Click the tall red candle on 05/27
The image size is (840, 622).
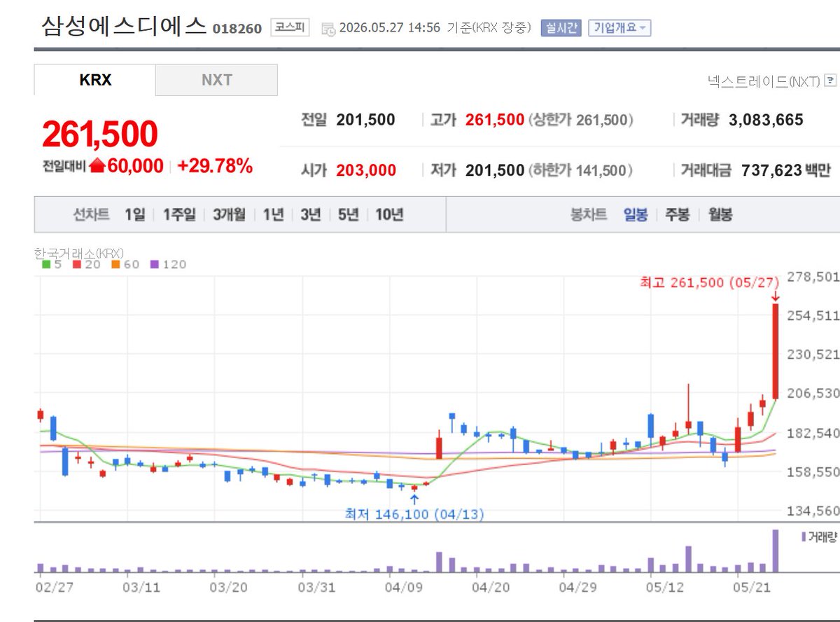pyautogui.click(x=776, y=352)
